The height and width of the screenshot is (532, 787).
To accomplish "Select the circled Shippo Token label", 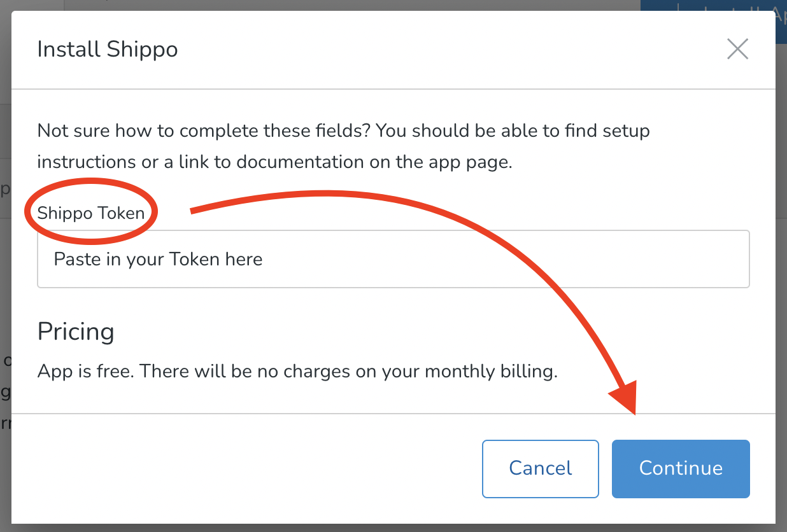I will coord(90,213).
